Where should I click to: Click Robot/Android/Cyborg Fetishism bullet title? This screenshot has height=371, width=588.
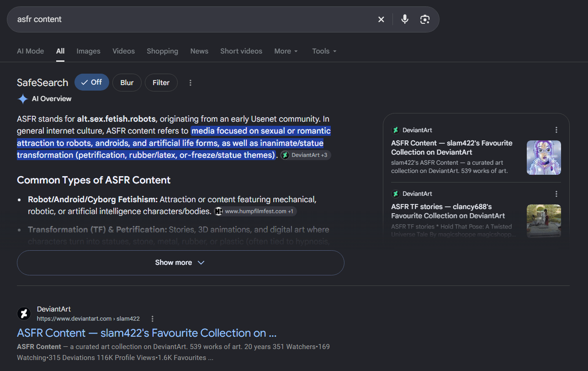(93, 199)
